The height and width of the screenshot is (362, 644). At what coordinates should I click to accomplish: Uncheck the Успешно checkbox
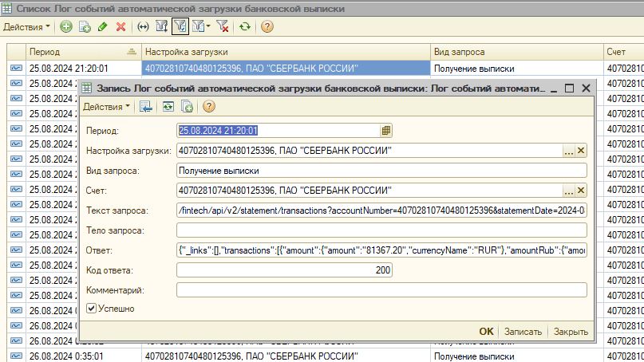pyautogui.click(x=91, y=309)
